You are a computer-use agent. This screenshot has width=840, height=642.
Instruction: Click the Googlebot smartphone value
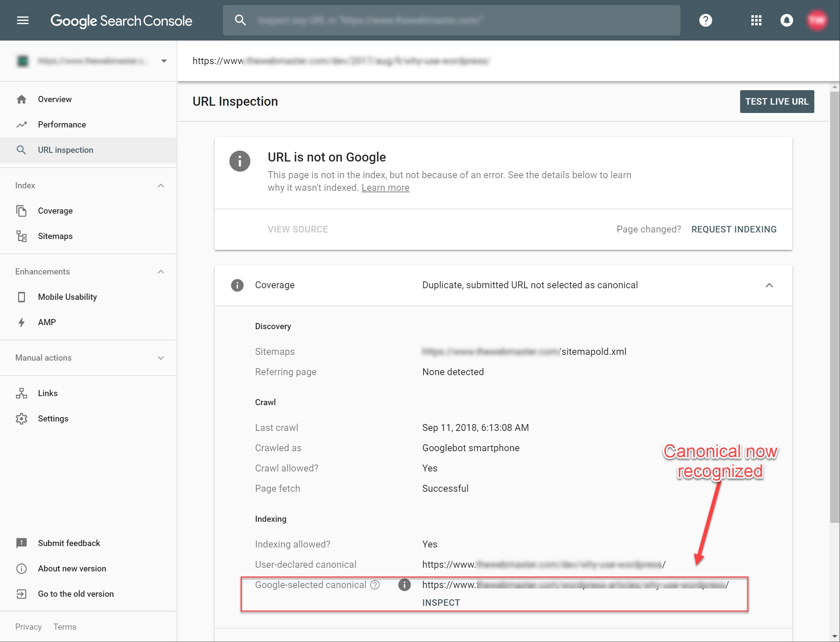pyautogui.click(x=470, y=448)
